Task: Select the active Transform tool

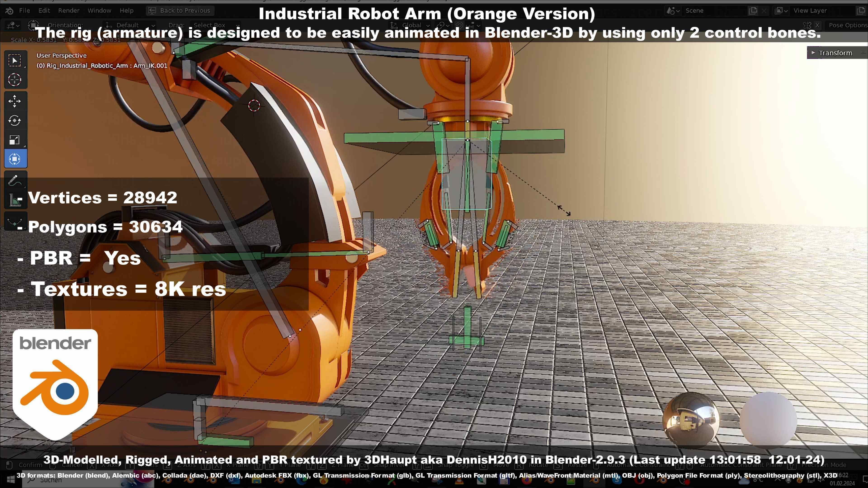Action: click(15, 159)
